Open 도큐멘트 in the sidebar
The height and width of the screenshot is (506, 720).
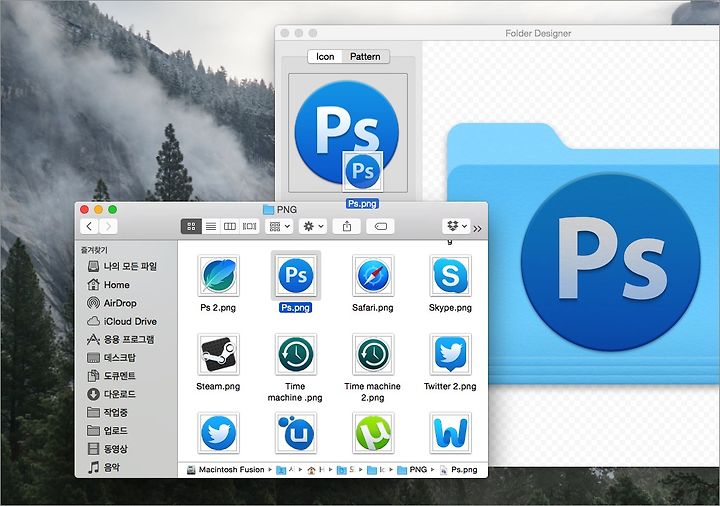111,376
